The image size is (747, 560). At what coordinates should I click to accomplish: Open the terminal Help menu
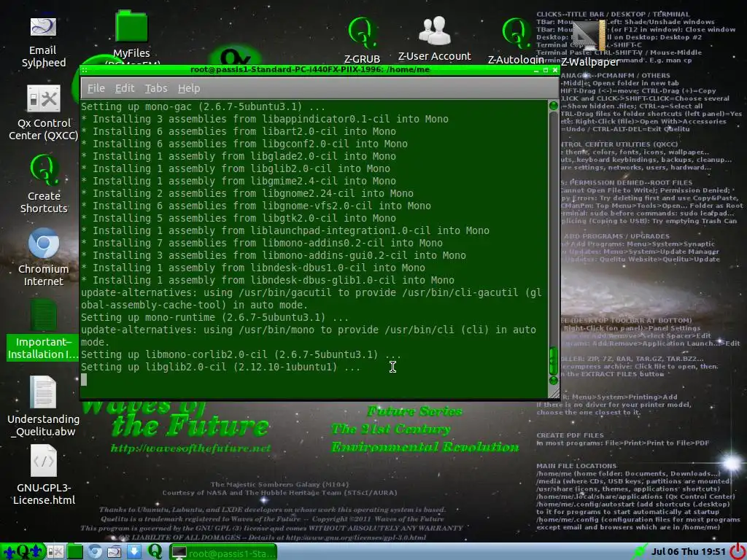pyautogui.click(x=189, y=88)
